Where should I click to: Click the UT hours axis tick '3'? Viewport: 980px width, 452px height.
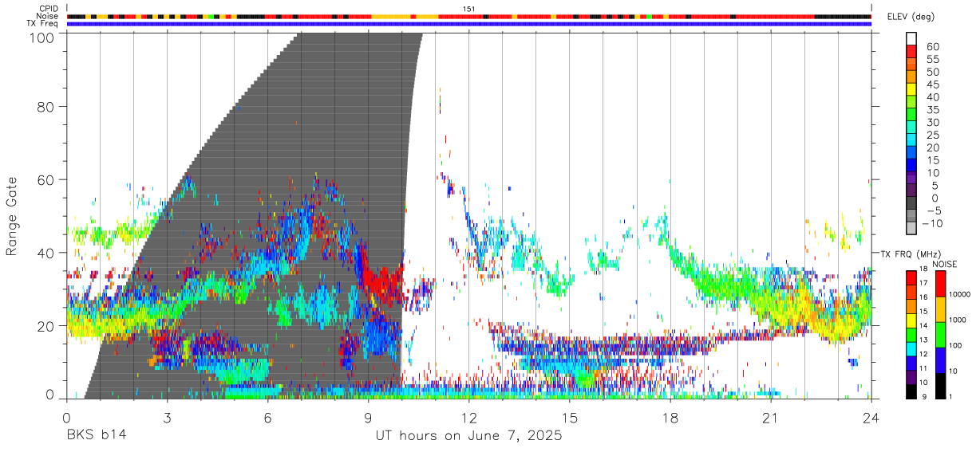167,418
